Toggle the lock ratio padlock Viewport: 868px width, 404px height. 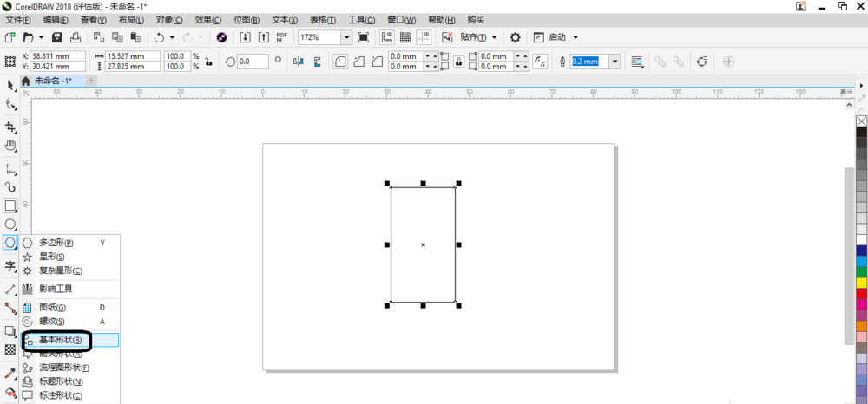[x=208, y=62]
